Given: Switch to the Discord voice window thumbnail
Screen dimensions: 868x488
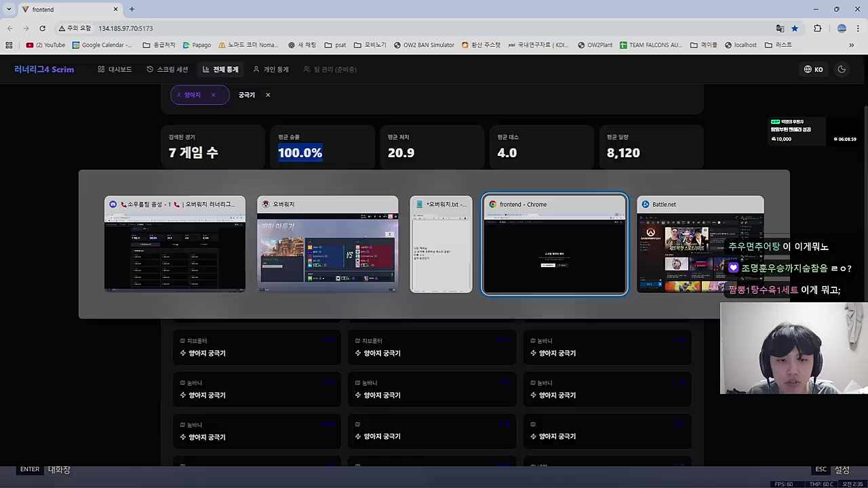Looking at the screenshot, I should click(175, 245).
